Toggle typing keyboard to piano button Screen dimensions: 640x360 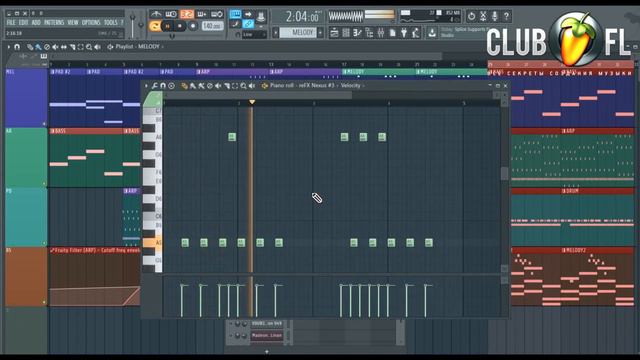pos(236,14)
